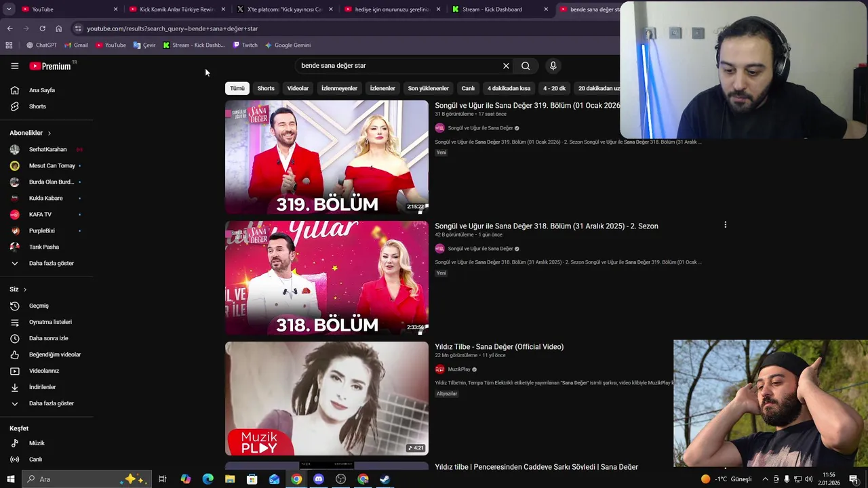Viewport: 868px width, 488px height.
Task: Open Videolarınız in the sidebar
Action: coord(44,371)
